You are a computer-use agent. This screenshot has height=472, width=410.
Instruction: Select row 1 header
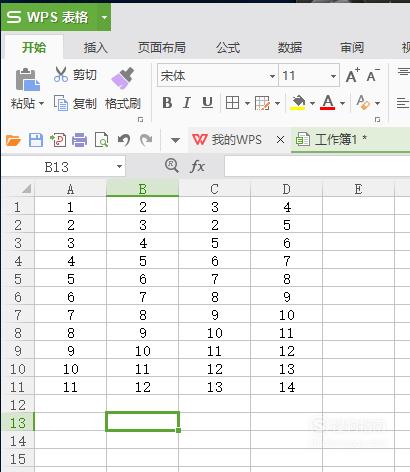pyautogui.click(x=17, y=207)
